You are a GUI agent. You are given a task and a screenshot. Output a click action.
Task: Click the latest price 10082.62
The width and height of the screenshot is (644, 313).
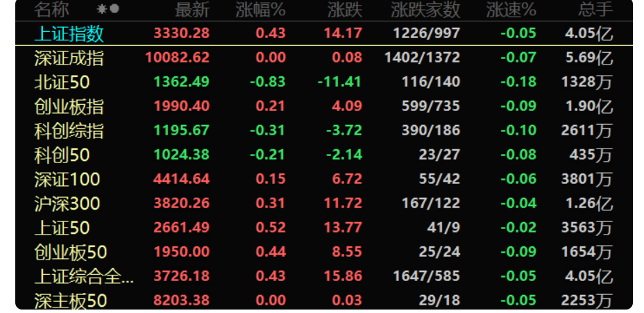[178, 57]
